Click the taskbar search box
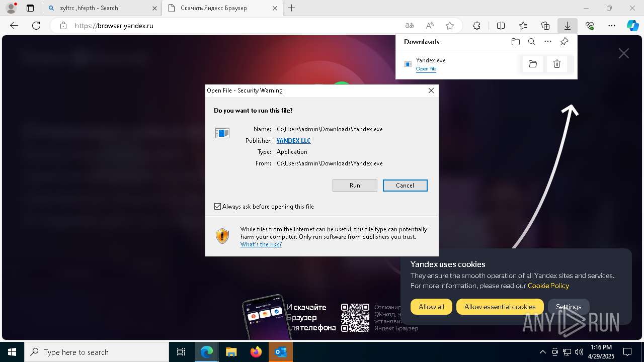 [x=97, y=352]
